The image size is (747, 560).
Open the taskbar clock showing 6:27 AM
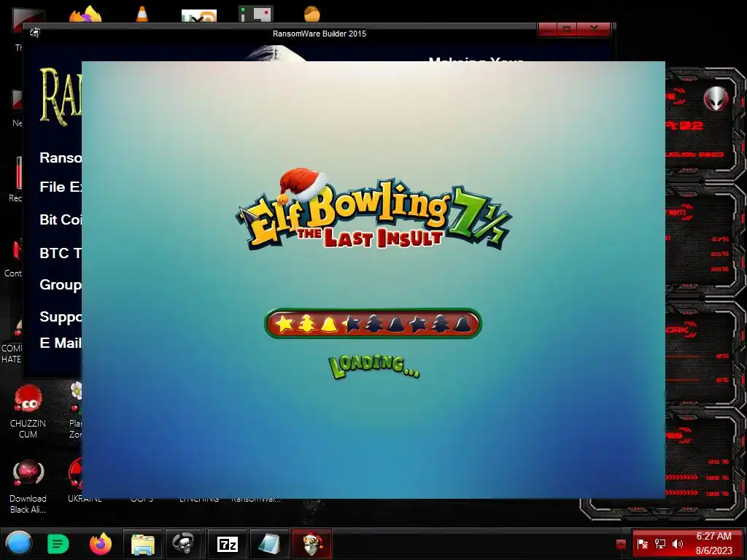[x=713, y=543]
